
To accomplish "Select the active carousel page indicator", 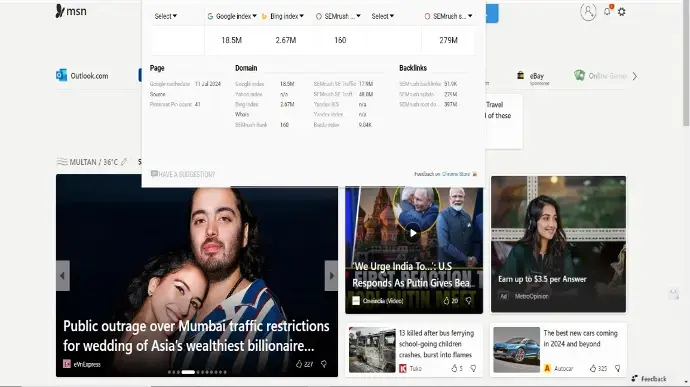I will tap(188, 372).
